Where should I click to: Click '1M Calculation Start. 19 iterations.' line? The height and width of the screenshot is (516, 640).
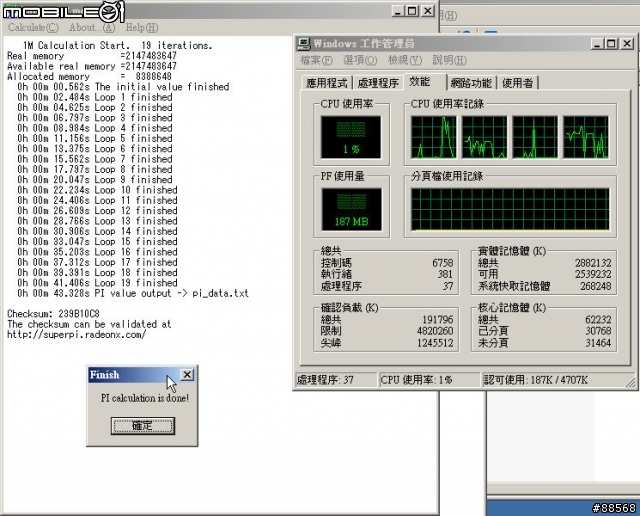[118, 45]
